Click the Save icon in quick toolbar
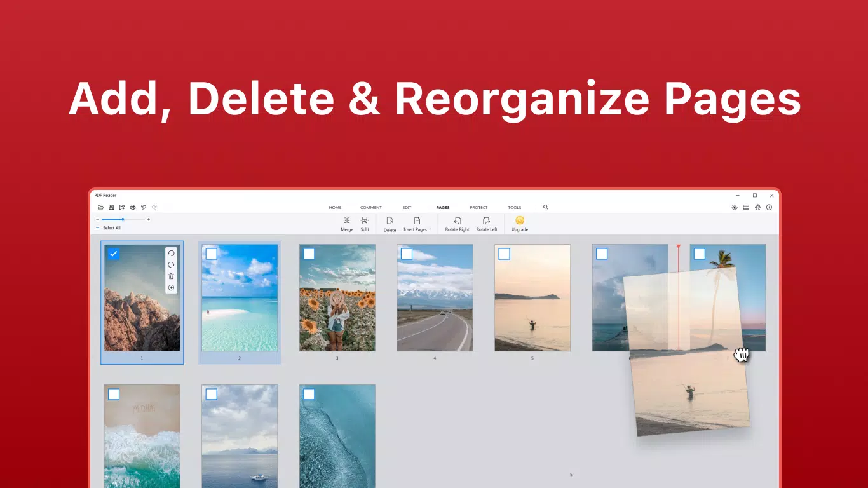Viewport: 868px width, 488px height. pyautogui.click(x=111, y=207)
